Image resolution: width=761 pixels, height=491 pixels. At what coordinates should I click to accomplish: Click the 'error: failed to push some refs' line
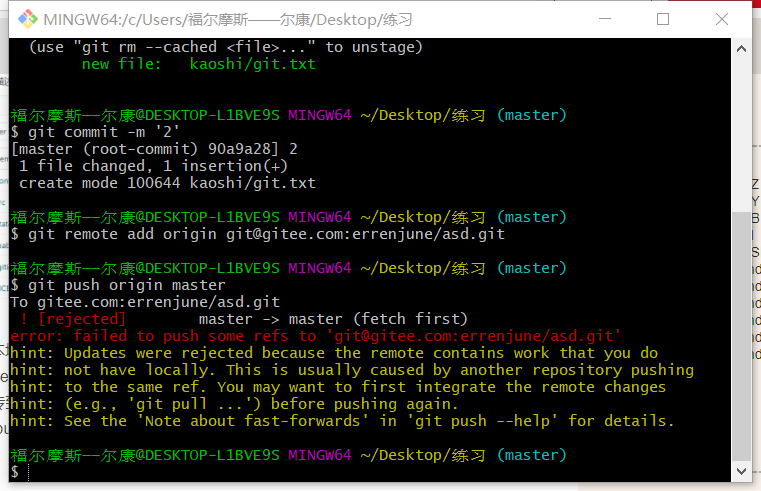coord(315,336)
